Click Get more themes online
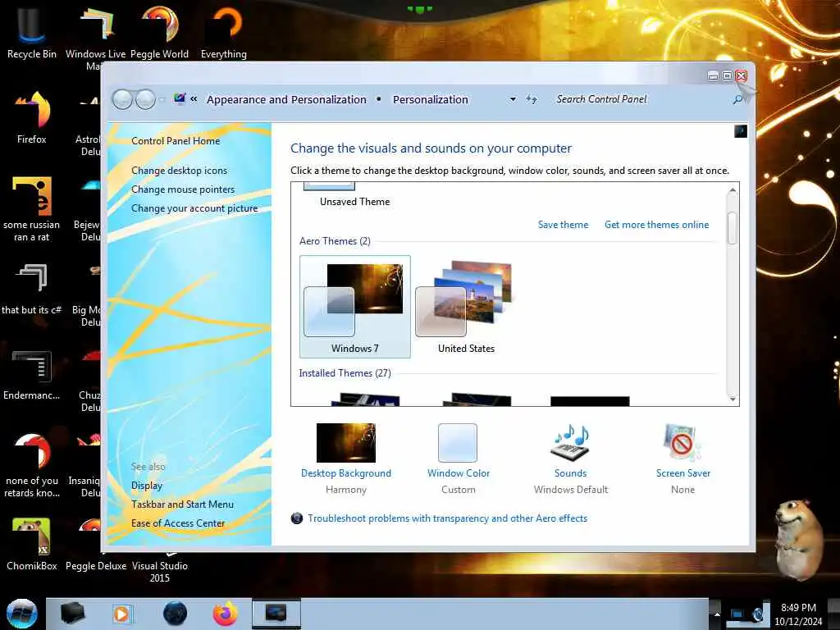 tap(657, 225)
